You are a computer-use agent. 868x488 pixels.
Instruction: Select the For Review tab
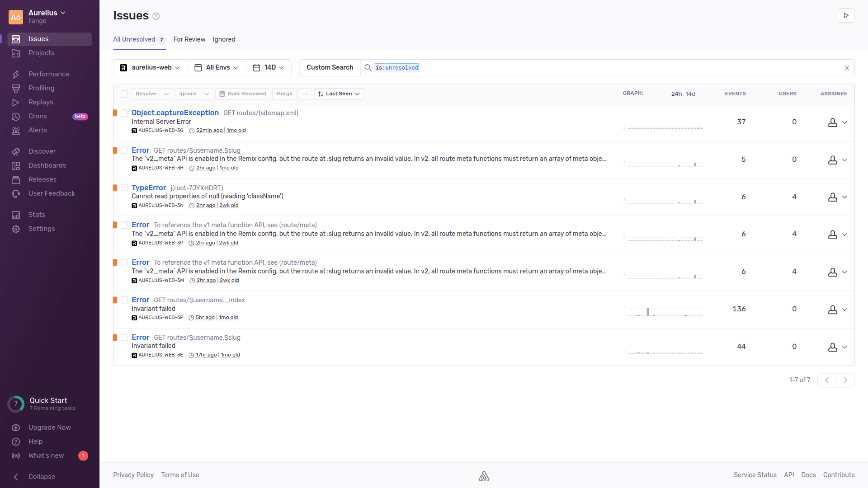tap(189, 39)
